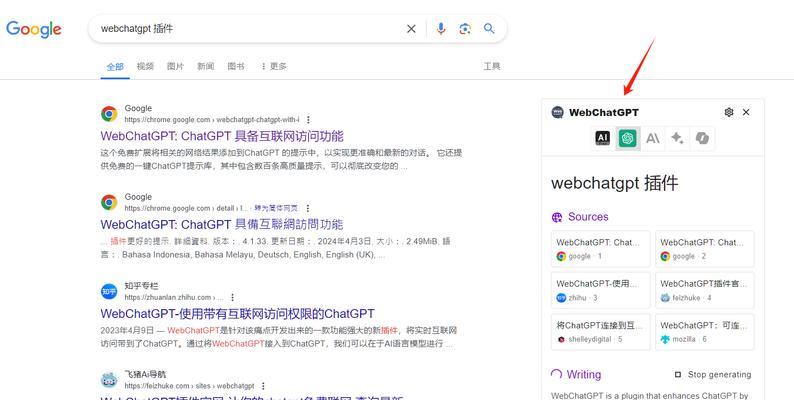Open WebChatGPT-使用带有互联网访问权限的ChatGPT link
This screenshot has height=400, width=794.
(x=237, y=313)
